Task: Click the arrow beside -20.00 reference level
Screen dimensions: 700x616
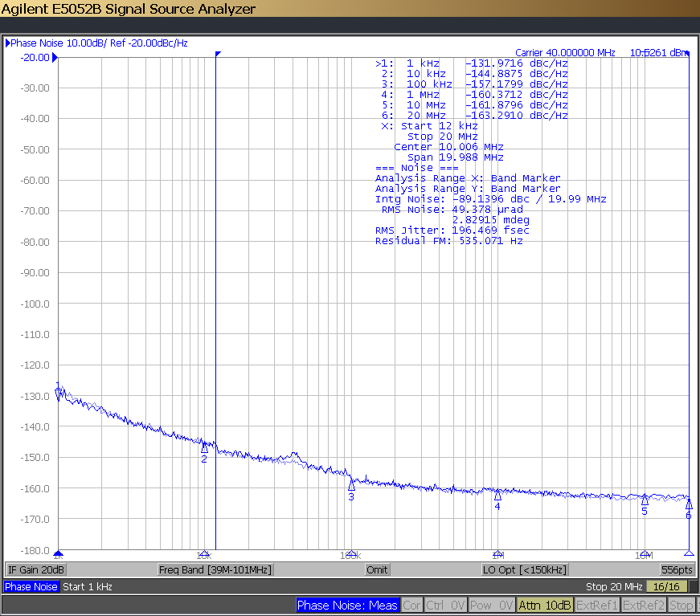Action: pos(55,57)
